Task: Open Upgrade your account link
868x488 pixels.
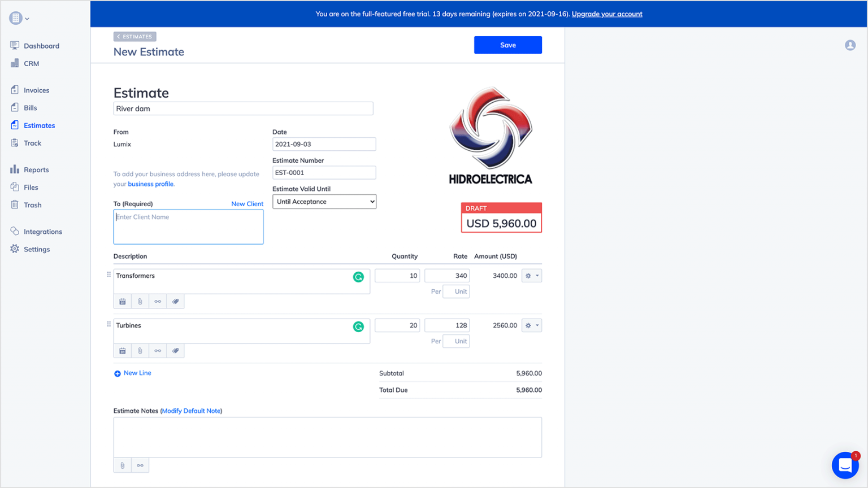Action: (607, 14)
